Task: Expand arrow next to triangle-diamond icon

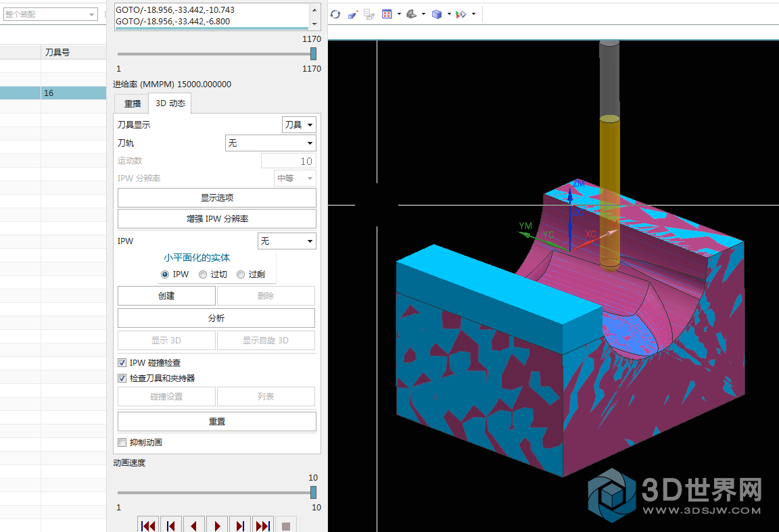Action: coord(473,14)
